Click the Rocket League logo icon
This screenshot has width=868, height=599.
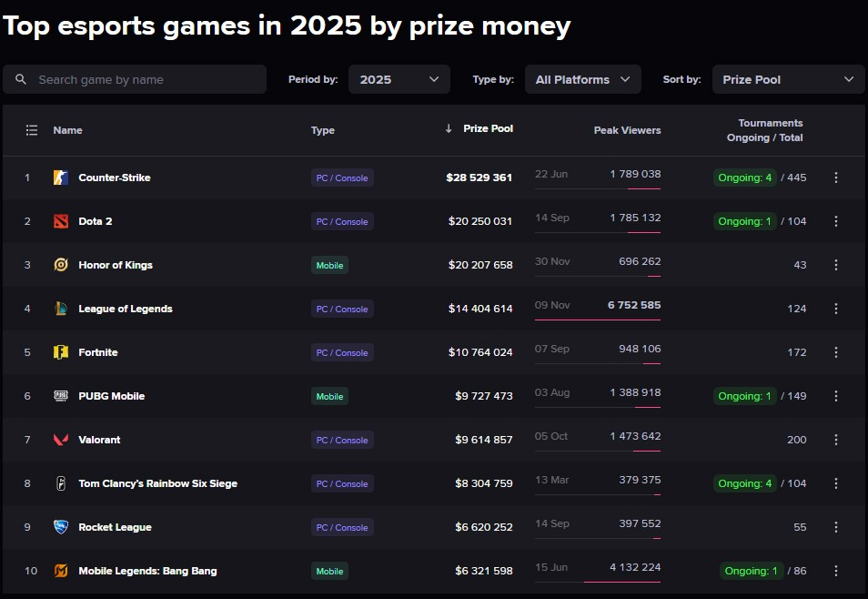click(x=61, y=527)
